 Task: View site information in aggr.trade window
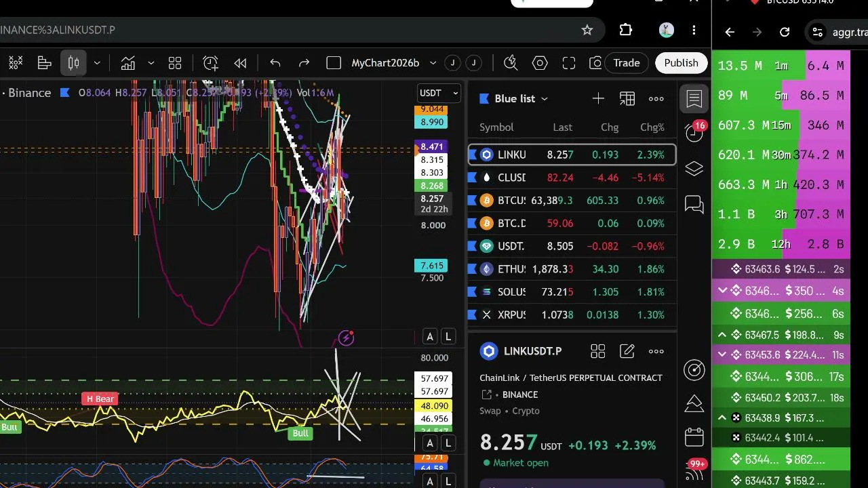[818, 32]
